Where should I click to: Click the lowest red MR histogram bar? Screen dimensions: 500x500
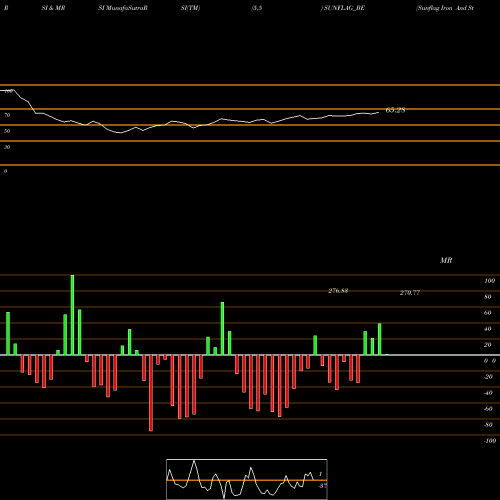(151, 393)
